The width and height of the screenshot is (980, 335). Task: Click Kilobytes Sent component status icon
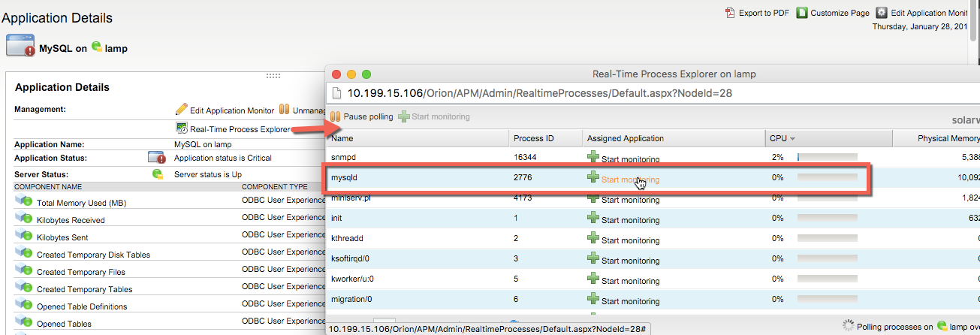click(x=23, y=236)
